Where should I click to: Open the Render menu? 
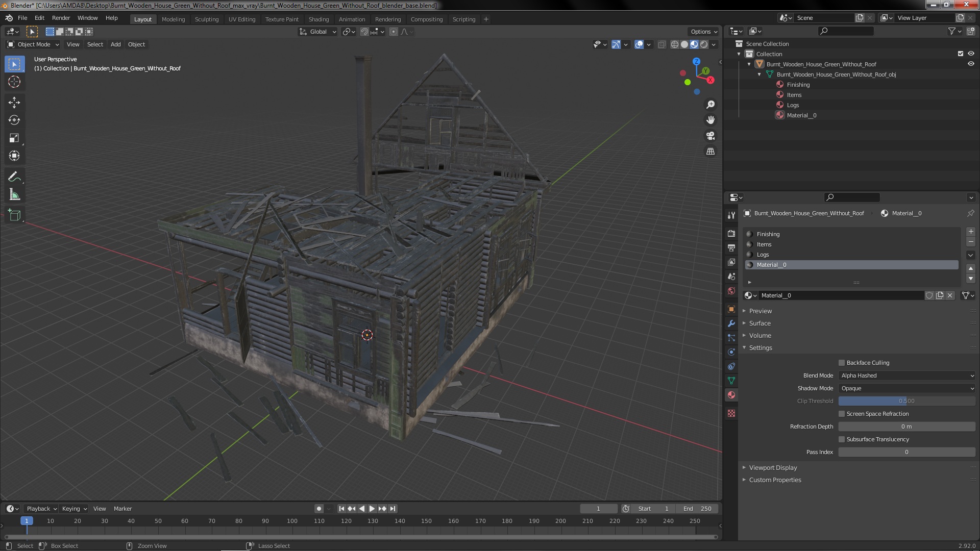pyautogui.click(x=61, y=18)
